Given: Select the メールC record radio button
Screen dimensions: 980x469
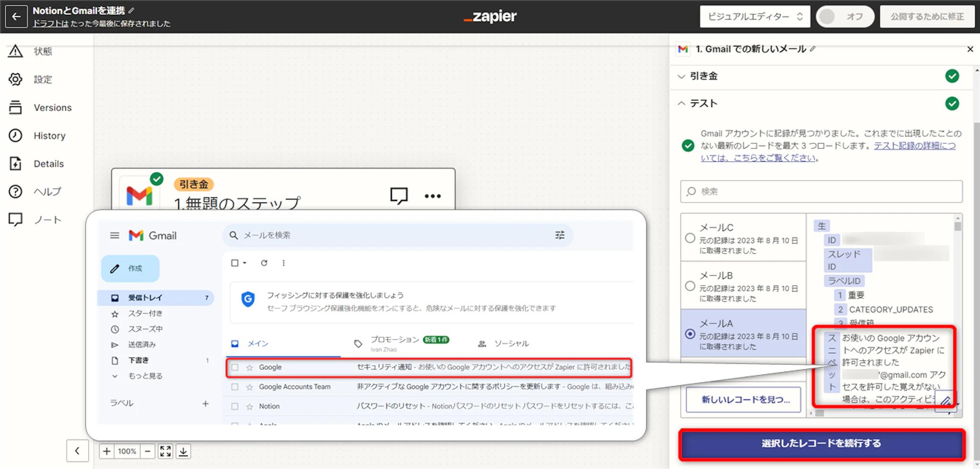Looking at the screenshot, I should click(690, 238).
